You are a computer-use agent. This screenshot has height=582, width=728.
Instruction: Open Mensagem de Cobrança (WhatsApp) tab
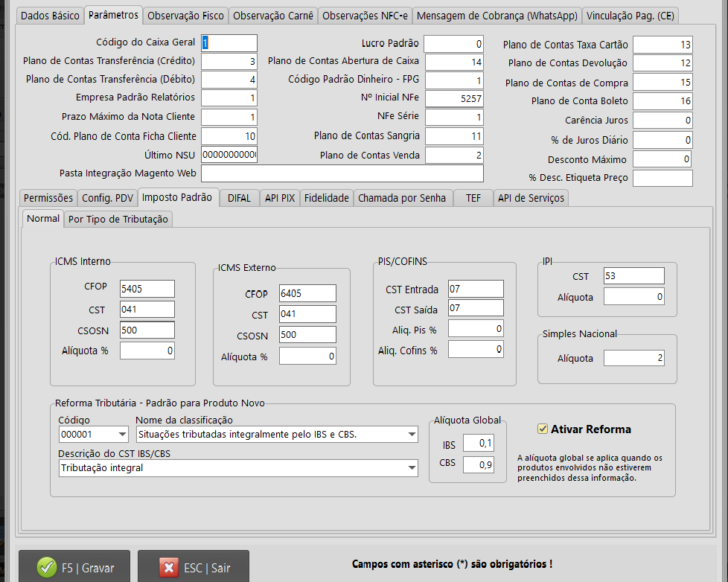496,16
